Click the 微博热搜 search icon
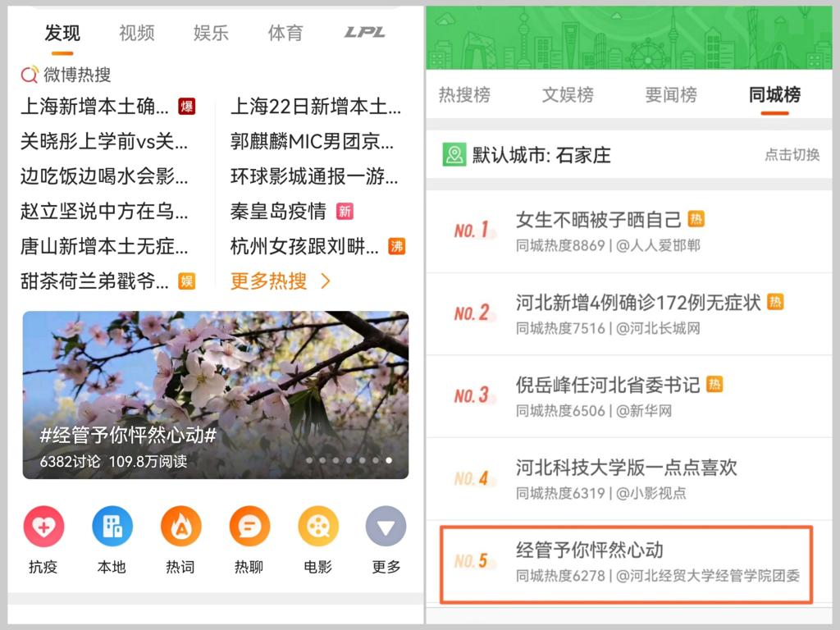Viewport: 840px width, 630px height. tap(30, 75)
